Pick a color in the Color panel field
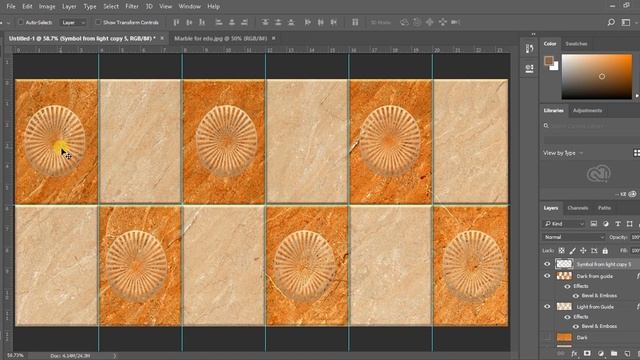Screen dimensions: 640x360 click(x=596, y=77)
